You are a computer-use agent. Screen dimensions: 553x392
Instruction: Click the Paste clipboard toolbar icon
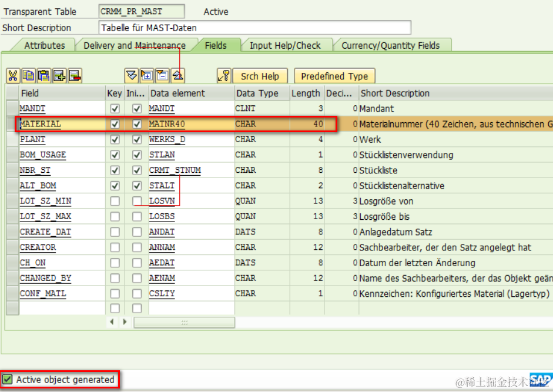click(x=43, y=76)
